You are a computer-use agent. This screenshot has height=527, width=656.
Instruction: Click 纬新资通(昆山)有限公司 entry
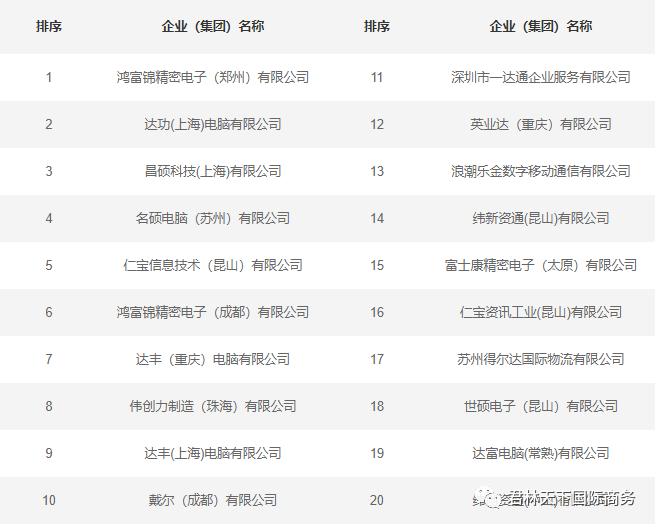point(541,218)
